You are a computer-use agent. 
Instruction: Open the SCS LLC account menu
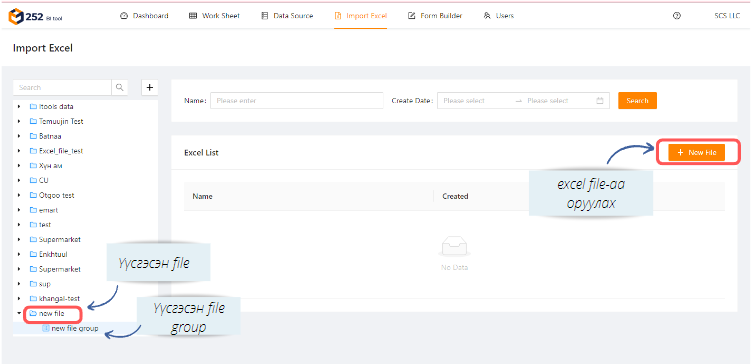coord(727,16)
